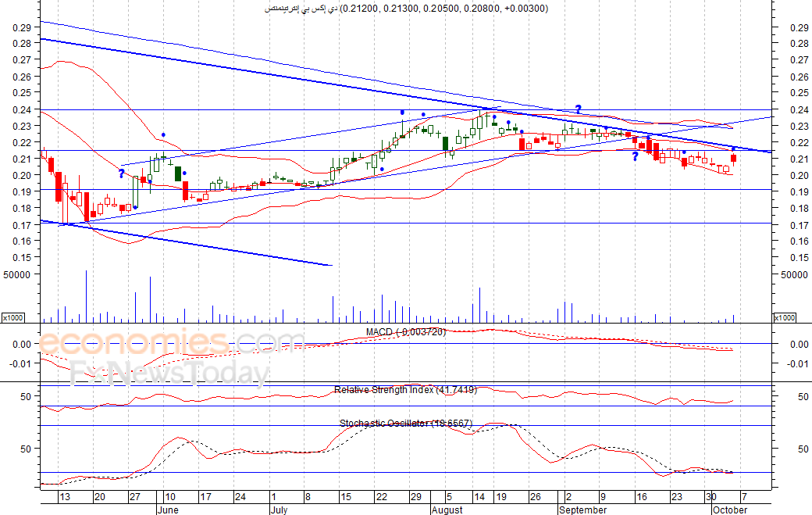Click the date label 22 on time axis
812x515 pixels.
tap(382, 497)
